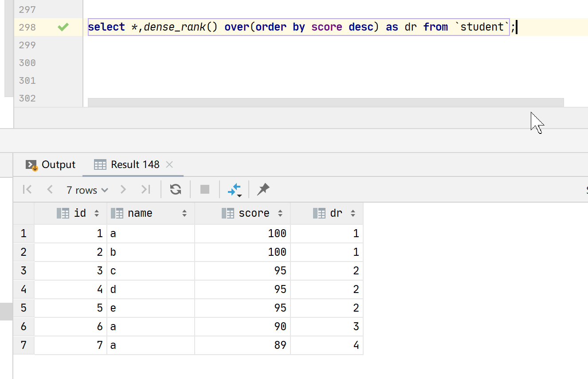Screen dimensions: 588x379
Task: Open compare data with arrows icon
Action: pyautogui.click(x=234, y=190)
